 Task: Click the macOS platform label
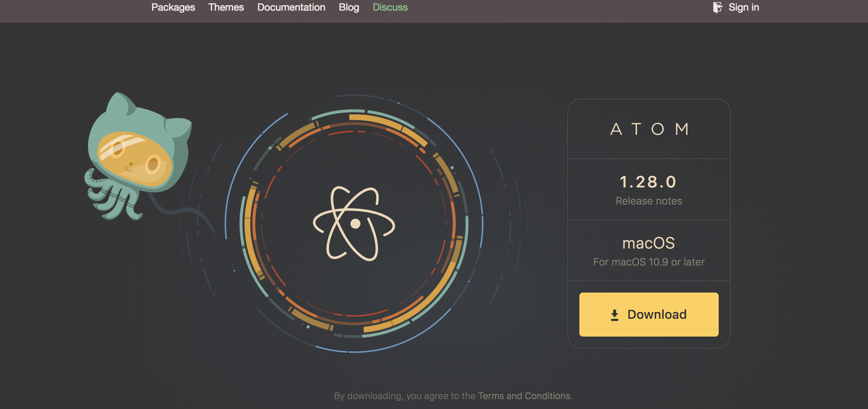(649, 243)
